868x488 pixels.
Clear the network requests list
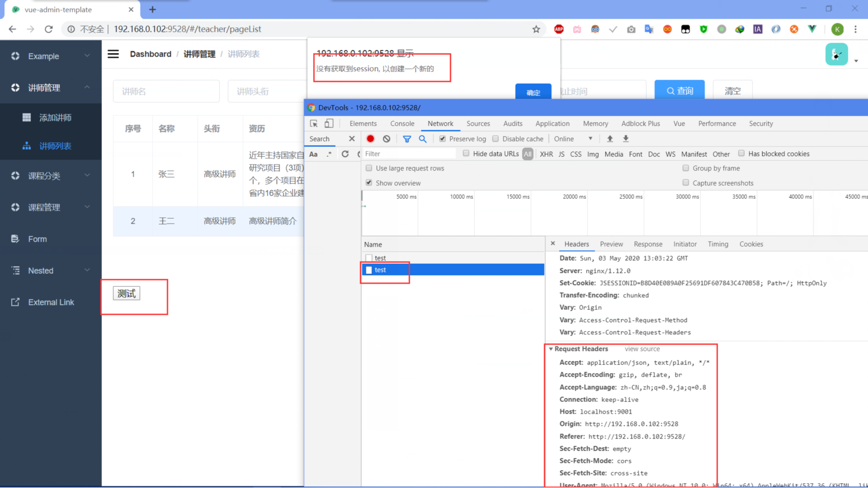(386, 138)
